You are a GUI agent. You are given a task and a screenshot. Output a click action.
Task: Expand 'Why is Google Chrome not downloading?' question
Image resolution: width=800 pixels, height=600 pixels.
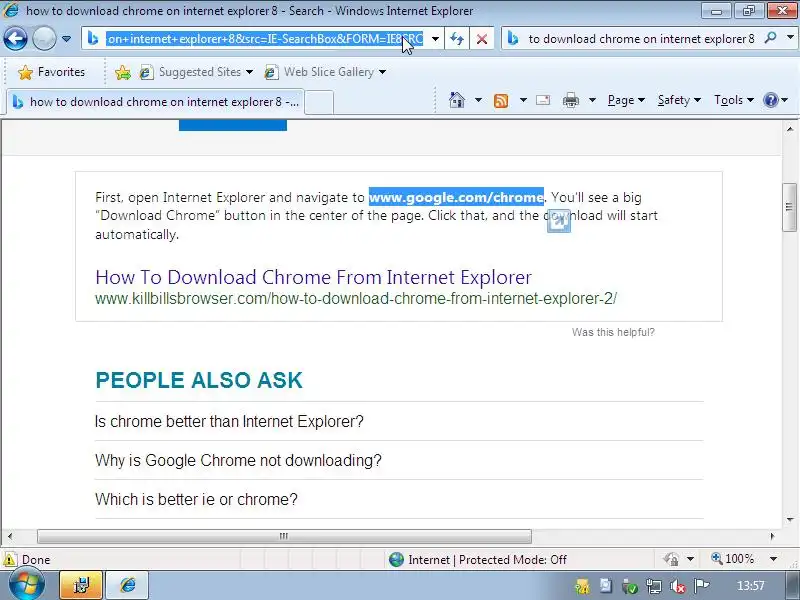coord(238,460)
